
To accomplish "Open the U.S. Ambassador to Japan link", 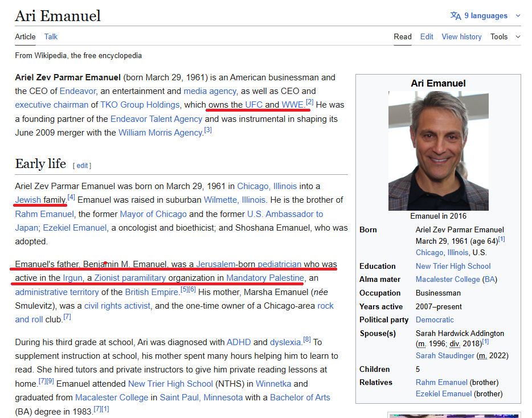I will point(285,214).
